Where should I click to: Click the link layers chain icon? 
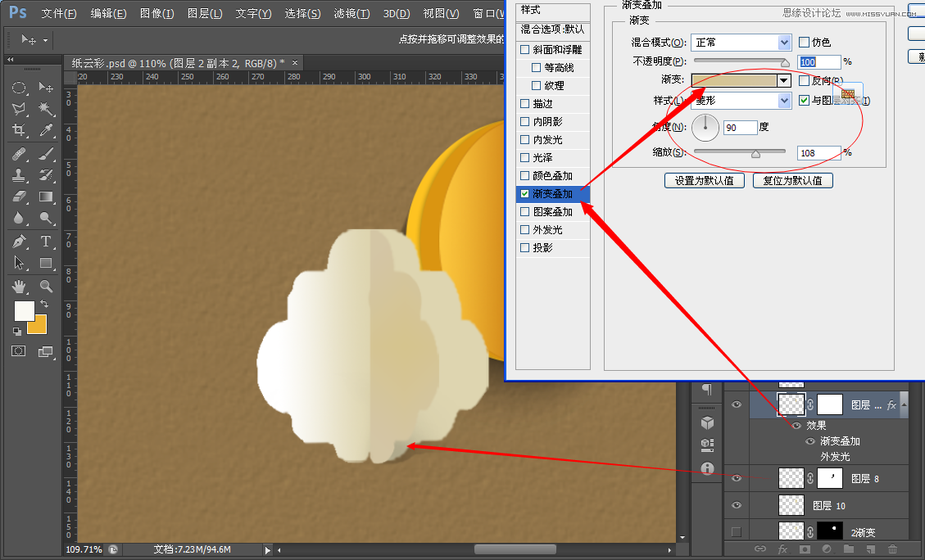760,549
